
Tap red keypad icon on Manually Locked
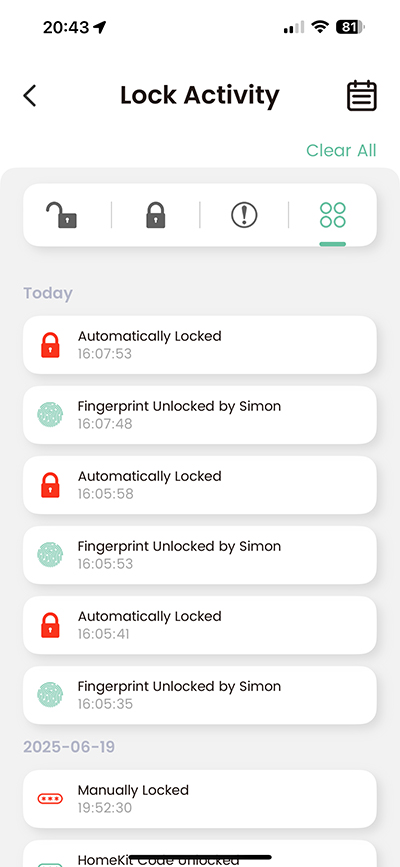tap(50, 799)
